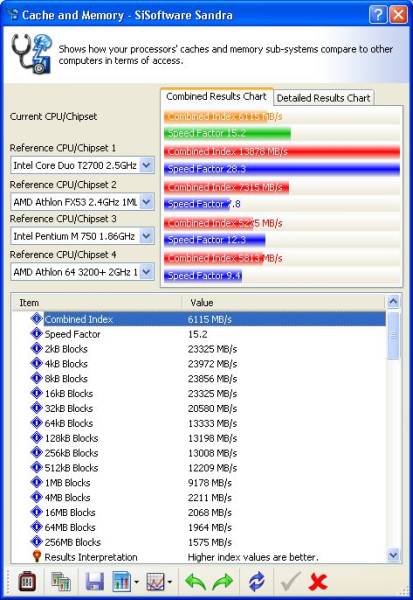Select the 128kB Blocks row
This screenshot has width=413, height=600.
pyautogui.click(x=199, y=438)
